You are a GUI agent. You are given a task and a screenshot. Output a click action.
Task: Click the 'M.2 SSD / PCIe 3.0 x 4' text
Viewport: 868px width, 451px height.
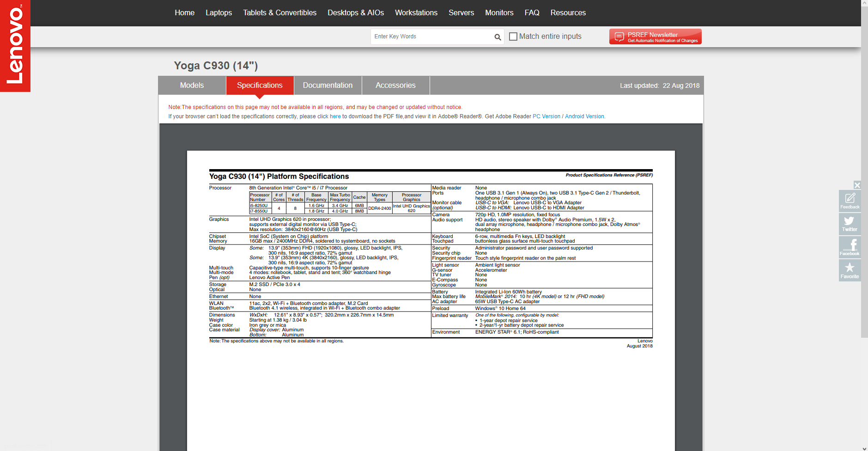[275, 285]
